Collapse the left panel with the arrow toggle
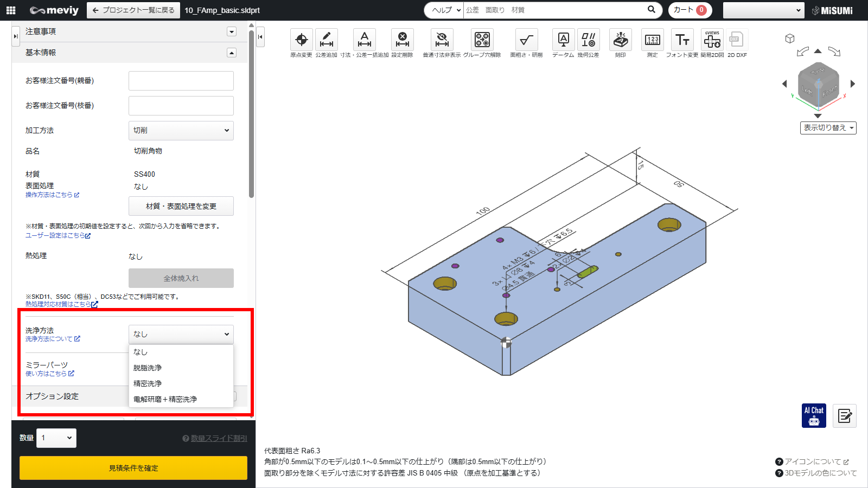 [x=260, y=37]
